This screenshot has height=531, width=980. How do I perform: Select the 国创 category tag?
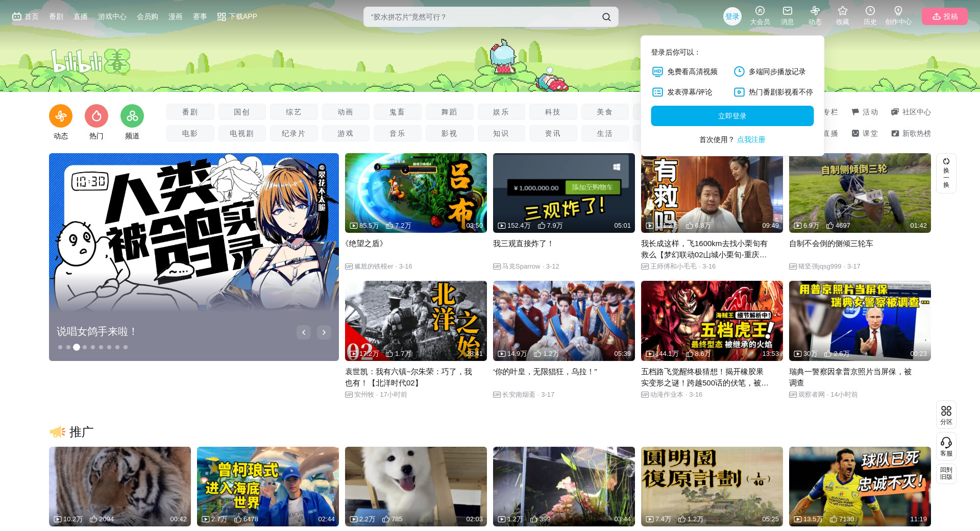pyautogui.click(x=242, y=112)
